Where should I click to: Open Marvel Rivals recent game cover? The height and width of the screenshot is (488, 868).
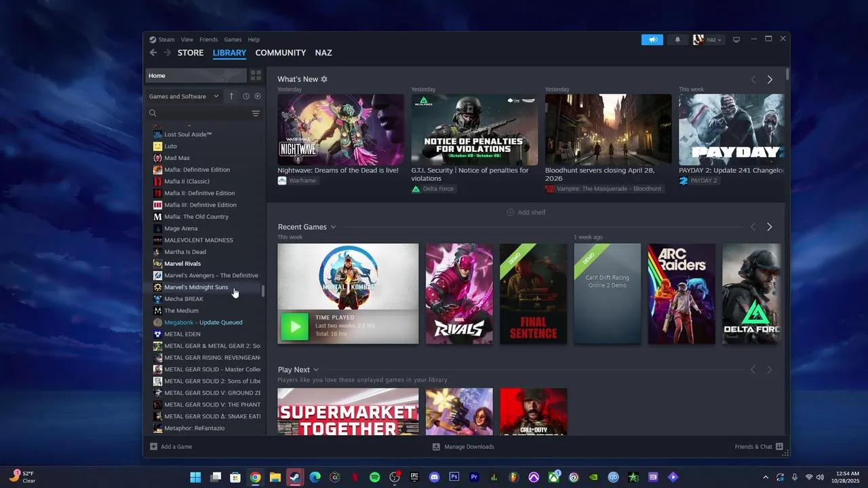(459, 293)
